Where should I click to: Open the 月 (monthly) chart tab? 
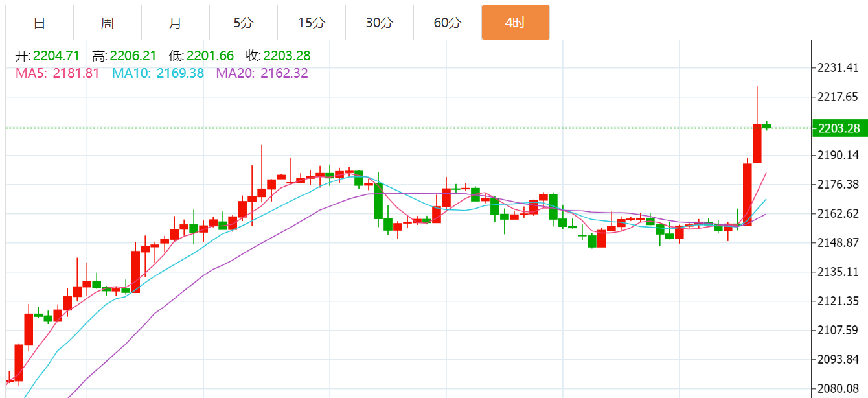176,23
